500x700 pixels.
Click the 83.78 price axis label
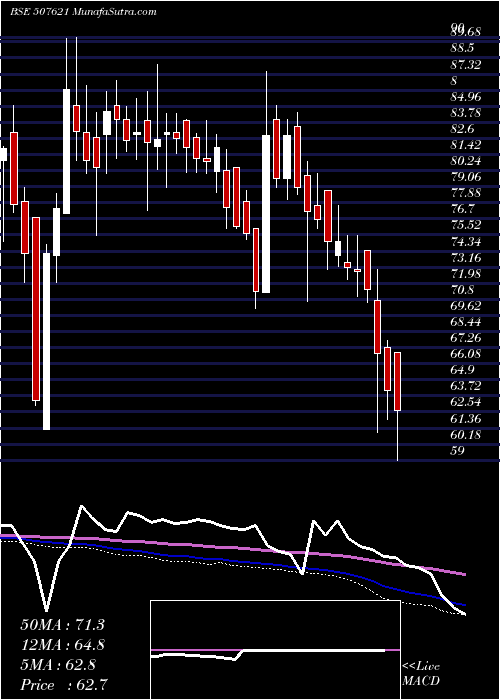(466, 113)
